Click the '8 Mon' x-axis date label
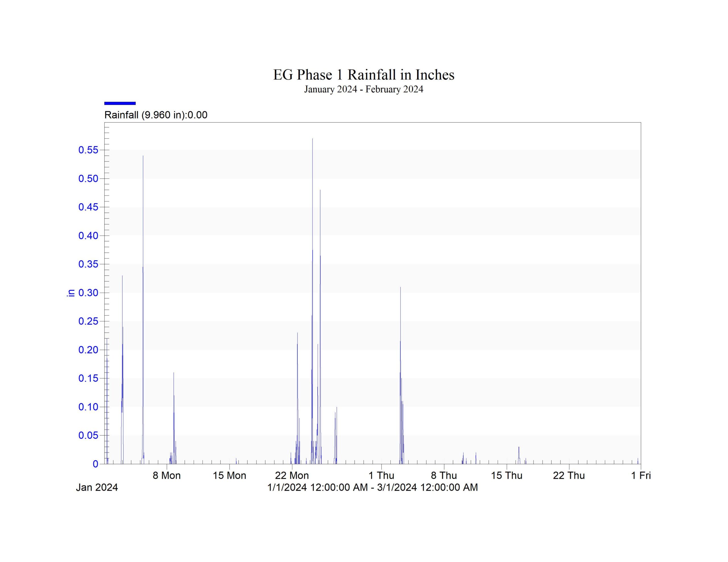Viewport: 728px width, 562px height. 167,475
